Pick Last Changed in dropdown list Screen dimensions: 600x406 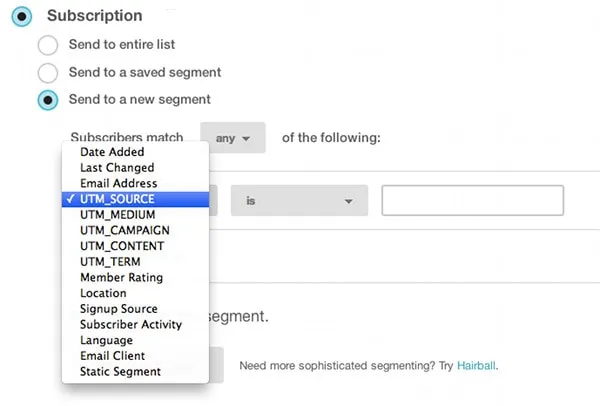117,168
